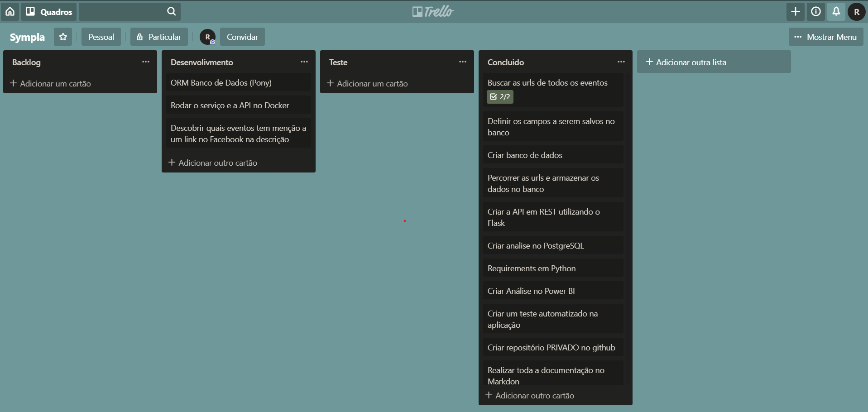
Task: Open card Descobrir quais eventos tem menção
Action: 239,134
